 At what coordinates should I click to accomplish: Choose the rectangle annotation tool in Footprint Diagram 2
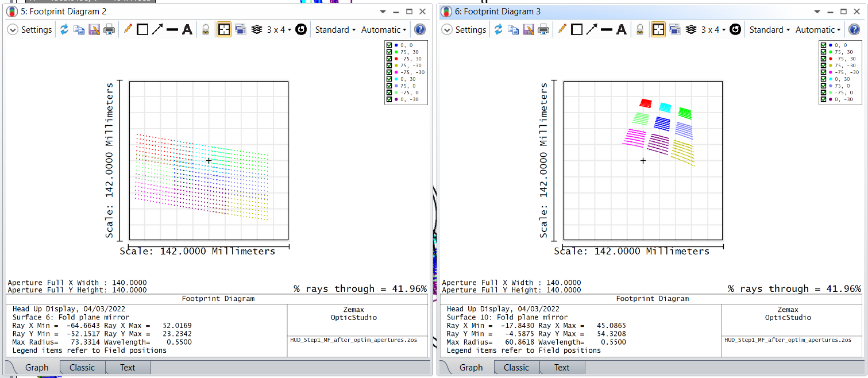142,30
